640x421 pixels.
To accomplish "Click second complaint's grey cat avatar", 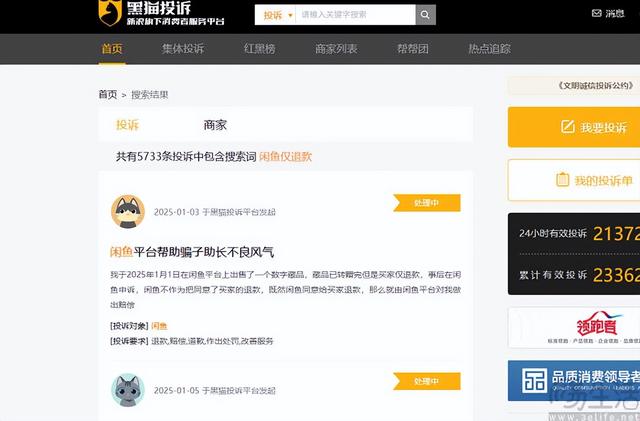I will tap(127, 389).
